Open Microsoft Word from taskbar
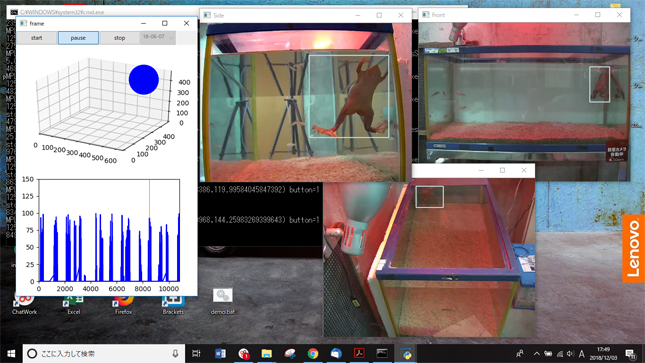645x363 pixels. point(220,354)
